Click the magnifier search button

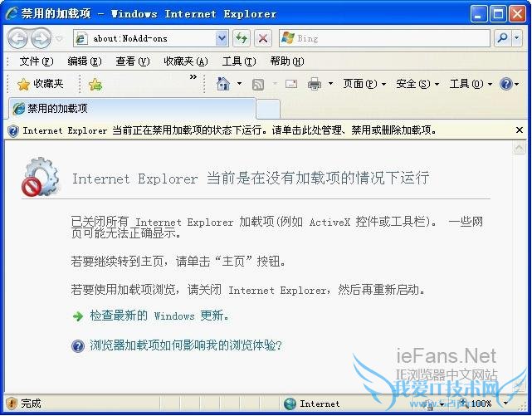coord(503,38)
